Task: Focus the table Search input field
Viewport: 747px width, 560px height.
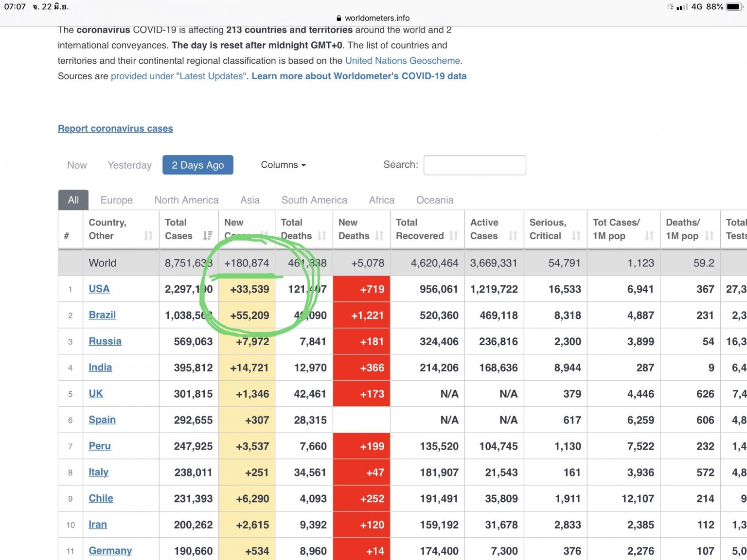Action: point(475,165)
